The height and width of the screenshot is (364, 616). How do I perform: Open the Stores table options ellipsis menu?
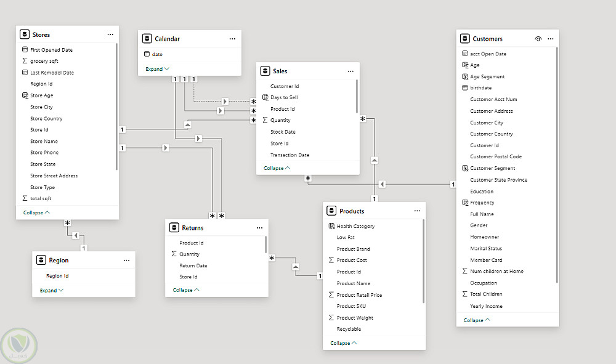[x=110, y=34]
